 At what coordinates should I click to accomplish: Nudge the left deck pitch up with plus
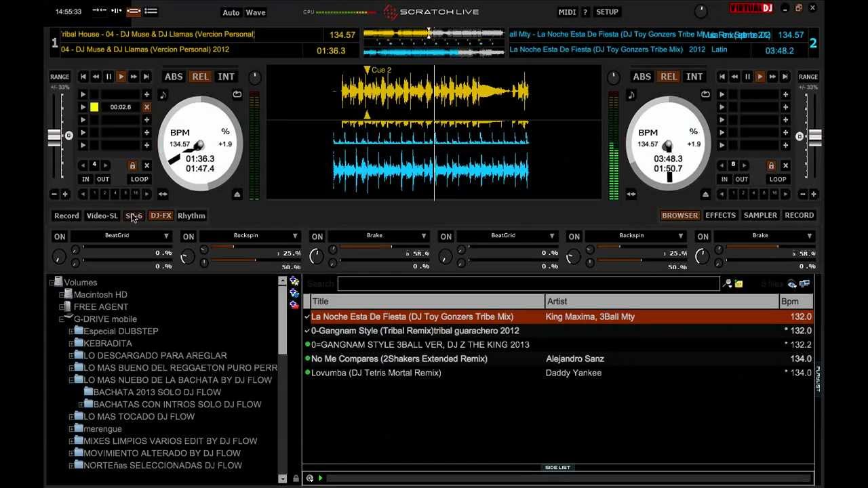[65, 195]
